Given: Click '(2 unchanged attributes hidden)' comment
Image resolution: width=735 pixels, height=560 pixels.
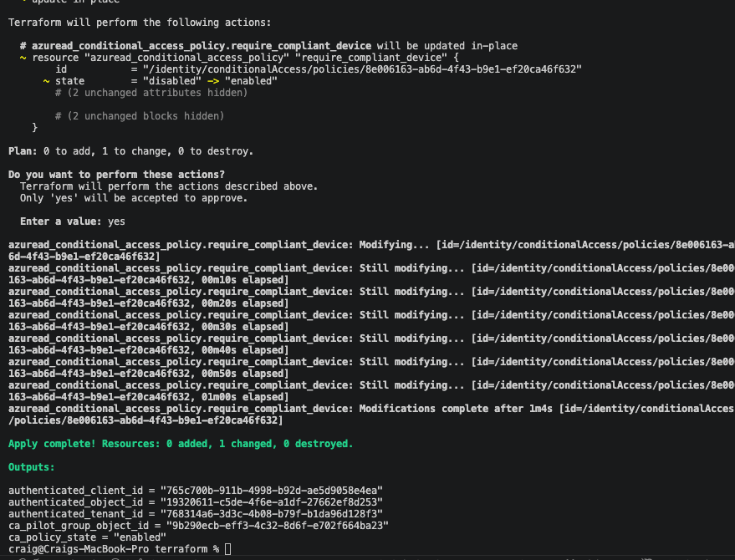Looking at the screenshot, I should (x=151, y=93).
